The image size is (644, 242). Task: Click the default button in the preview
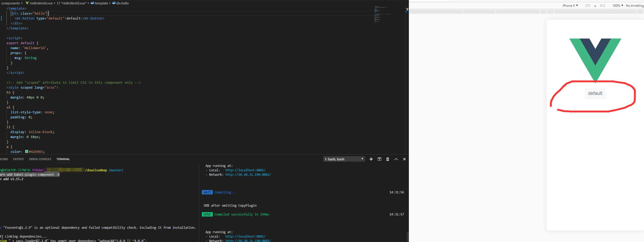(595, 93)
